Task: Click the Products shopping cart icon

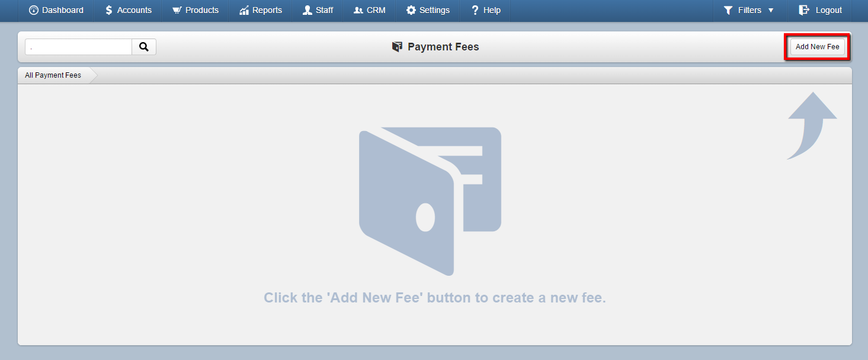Action: point(177,10)
